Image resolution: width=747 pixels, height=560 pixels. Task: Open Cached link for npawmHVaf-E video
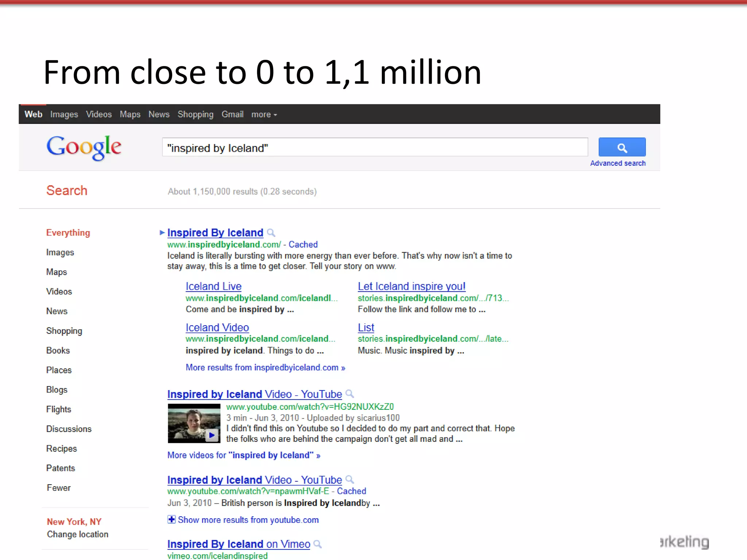tap(352, 491)
